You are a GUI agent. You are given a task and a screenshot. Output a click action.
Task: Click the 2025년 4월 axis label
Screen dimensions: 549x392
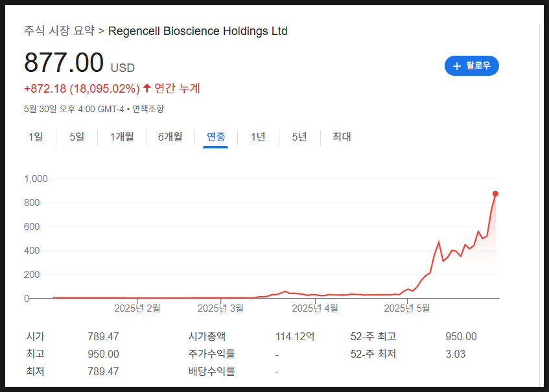(x=315, y=308)
